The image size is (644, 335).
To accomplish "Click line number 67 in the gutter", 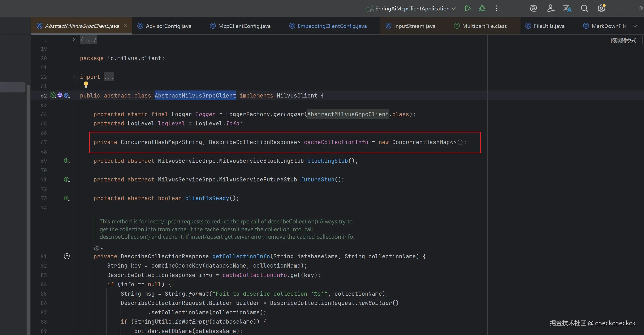I will (44, 142).
